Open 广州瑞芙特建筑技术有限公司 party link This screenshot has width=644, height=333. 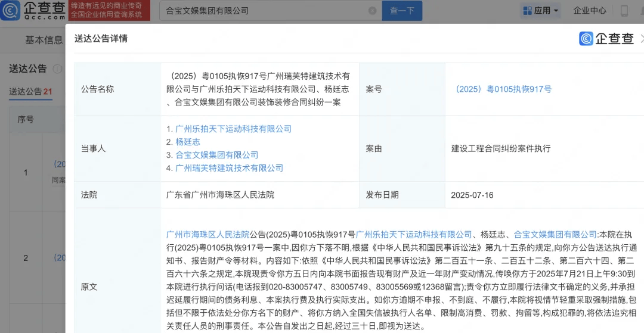point(229,168)
